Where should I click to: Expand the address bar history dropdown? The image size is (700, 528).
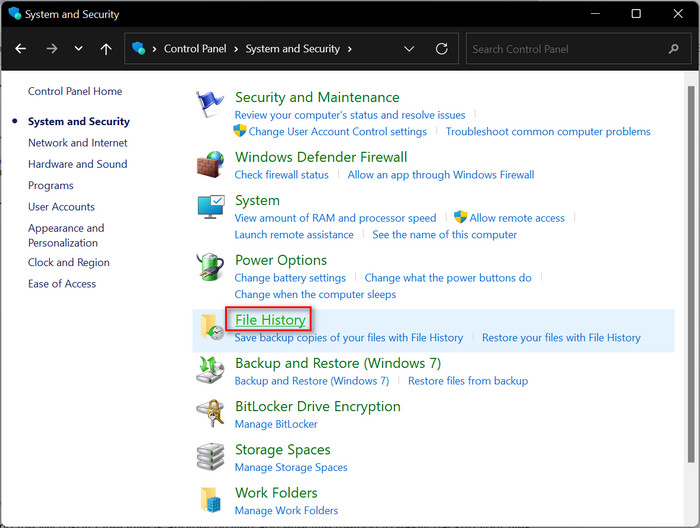click(x=409, y=49)
